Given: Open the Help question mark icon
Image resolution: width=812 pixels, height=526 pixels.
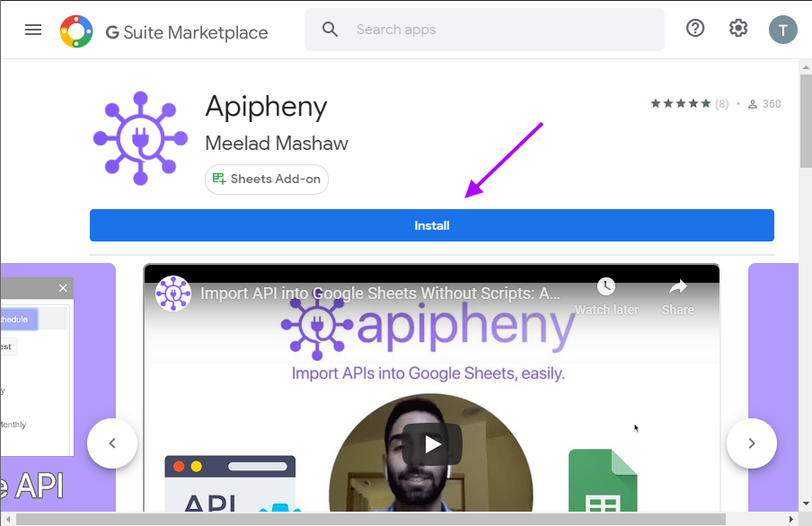Looking at the screenshot, I should (x=695, y=28).
